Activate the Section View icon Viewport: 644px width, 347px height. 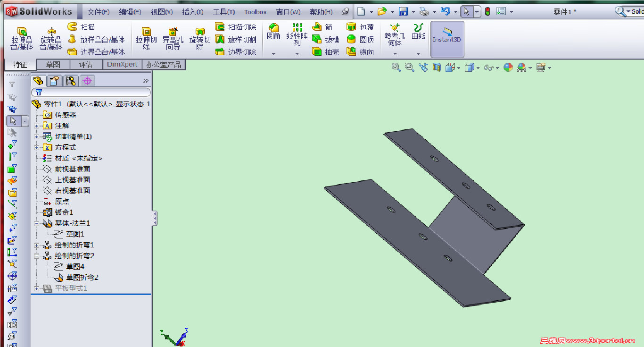tap(437, 68)
